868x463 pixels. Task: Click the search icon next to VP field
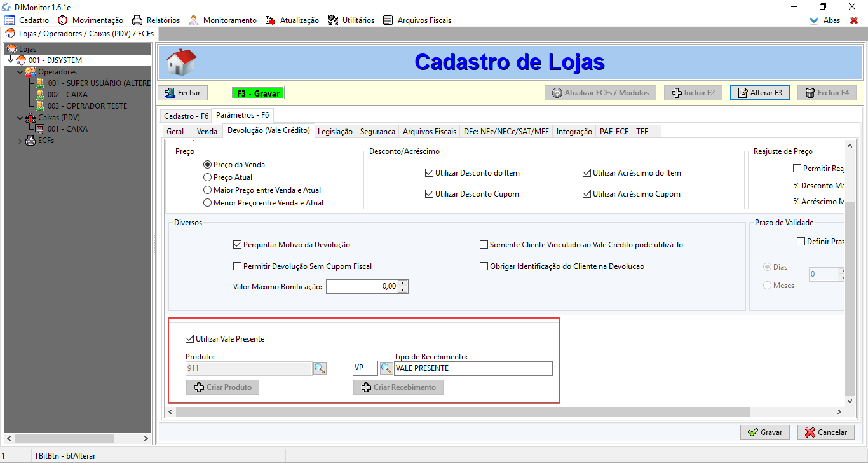pyautogui.click(x=386, y=368)
